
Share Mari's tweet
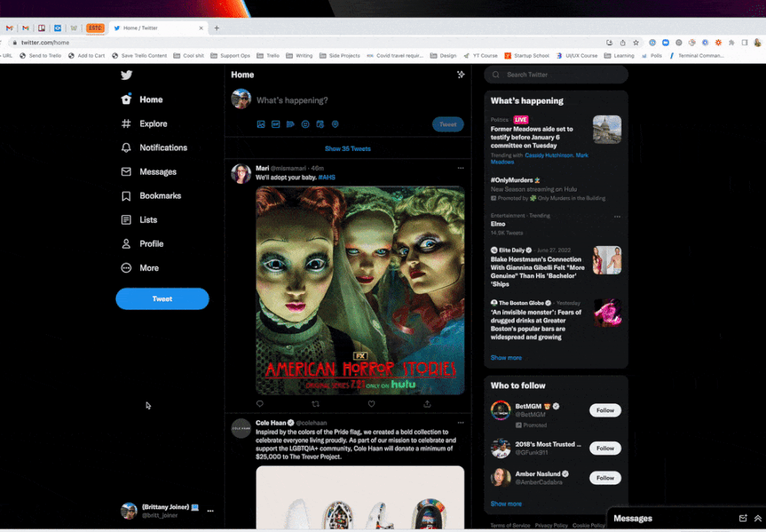click(x=427, y=404)
